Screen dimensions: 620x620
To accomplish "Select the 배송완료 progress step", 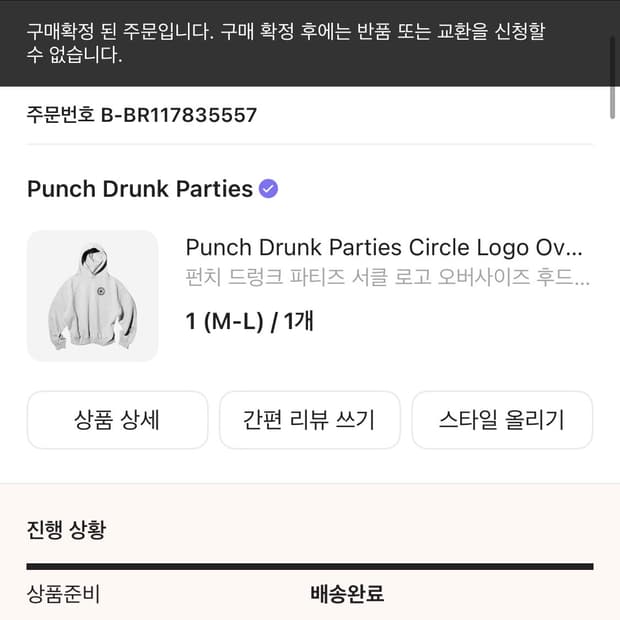I will pyautogui.click(x=347, y=595).
